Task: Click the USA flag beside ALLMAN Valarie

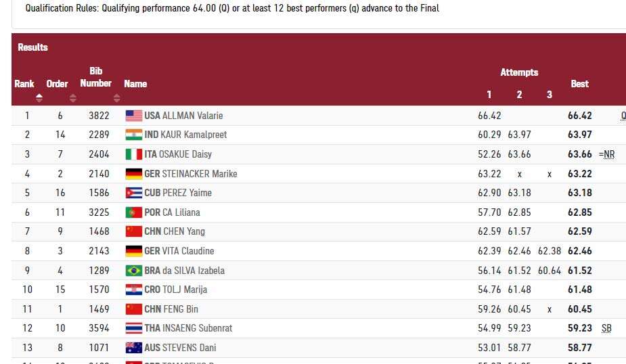Action: [x=134, y=116]
